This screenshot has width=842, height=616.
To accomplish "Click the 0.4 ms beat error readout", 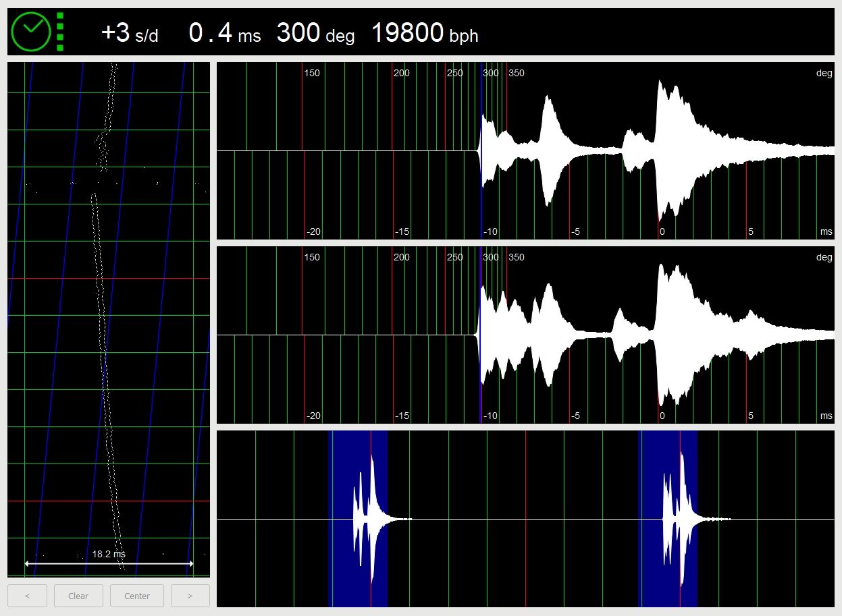I will (224, 33).
